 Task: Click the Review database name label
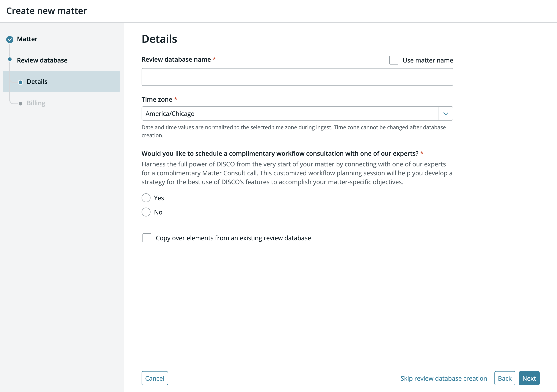coord(176,59)
